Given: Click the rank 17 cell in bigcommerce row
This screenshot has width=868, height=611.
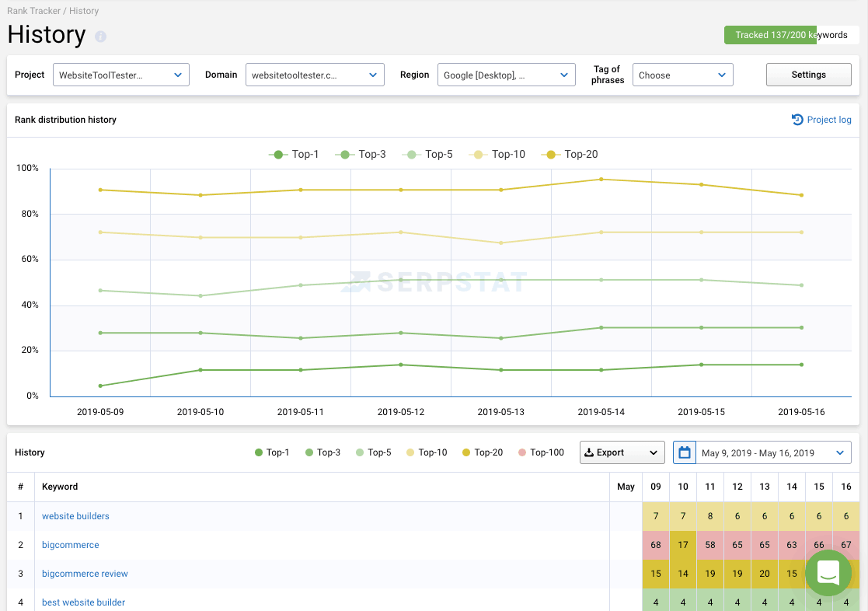Looking at the screenshot, I should (683, 545).
